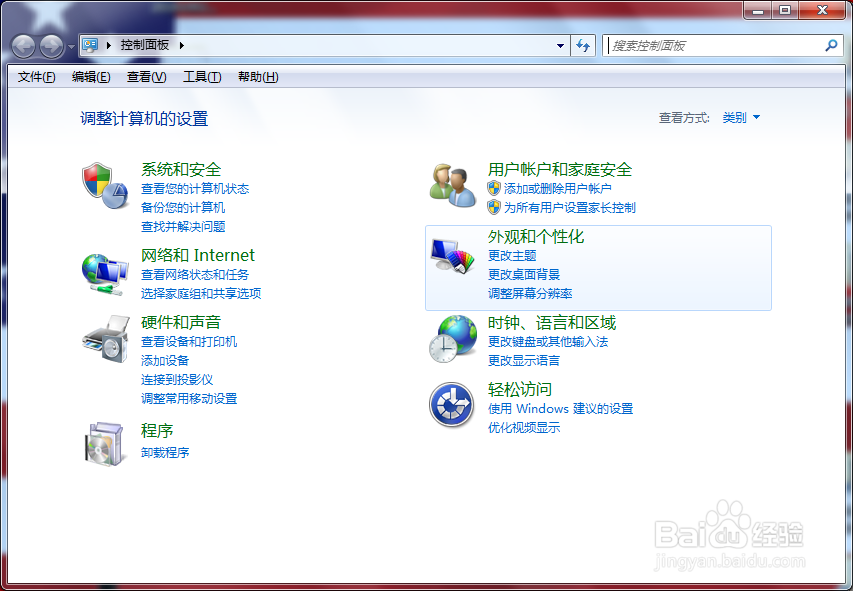Click the 时钟、语言和区域 clock icon
The image size is (853, 591).
click(452, 338)
